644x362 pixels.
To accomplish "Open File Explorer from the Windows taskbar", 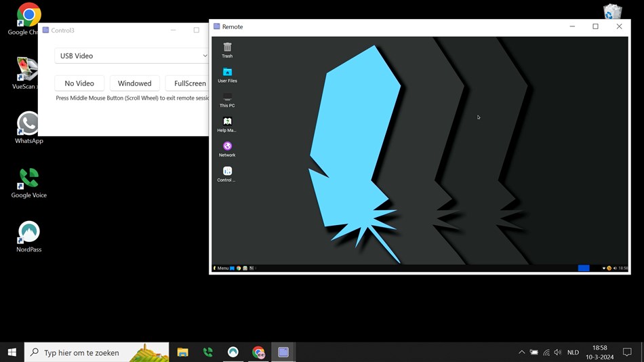I will pos(183,352).
